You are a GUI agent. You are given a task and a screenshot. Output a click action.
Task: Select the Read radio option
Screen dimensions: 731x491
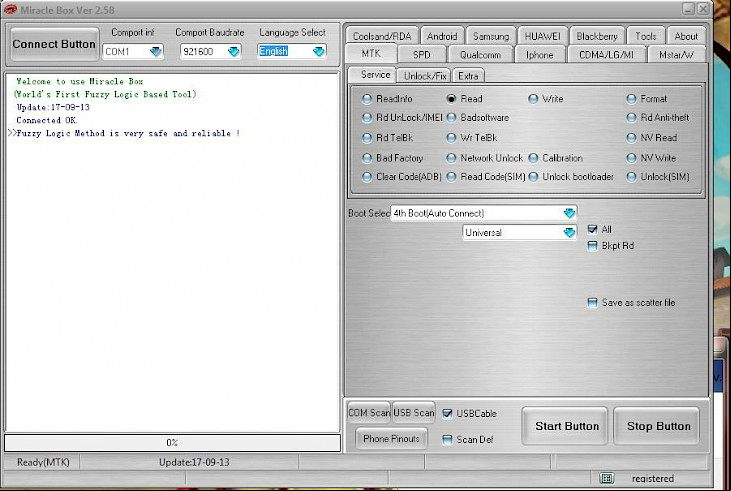(464, 99)
